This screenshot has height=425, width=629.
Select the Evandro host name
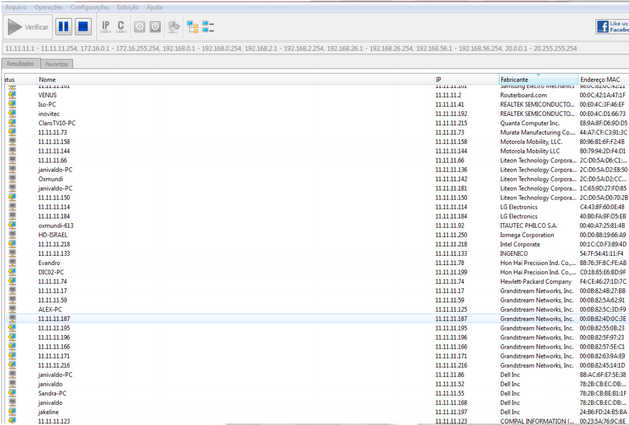point(49,263)
